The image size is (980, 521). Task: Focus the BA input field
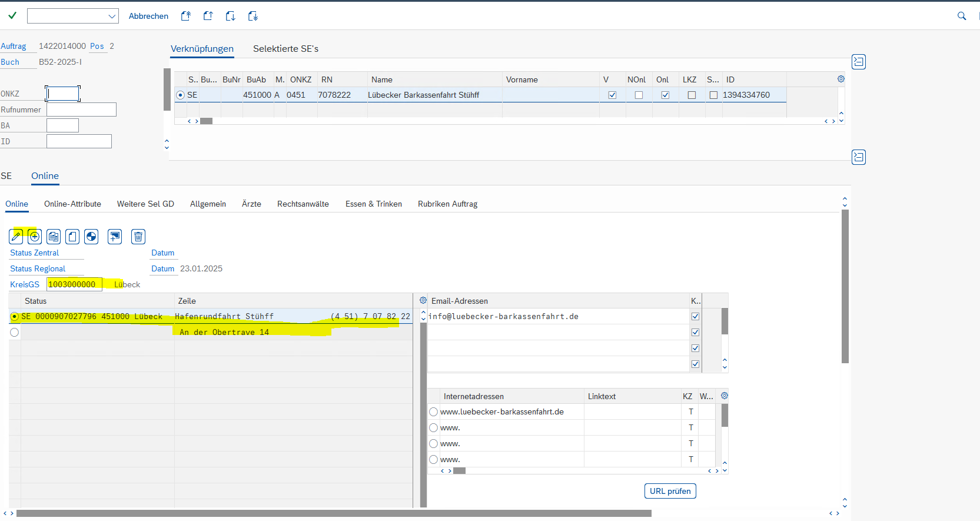pos(62,125)
